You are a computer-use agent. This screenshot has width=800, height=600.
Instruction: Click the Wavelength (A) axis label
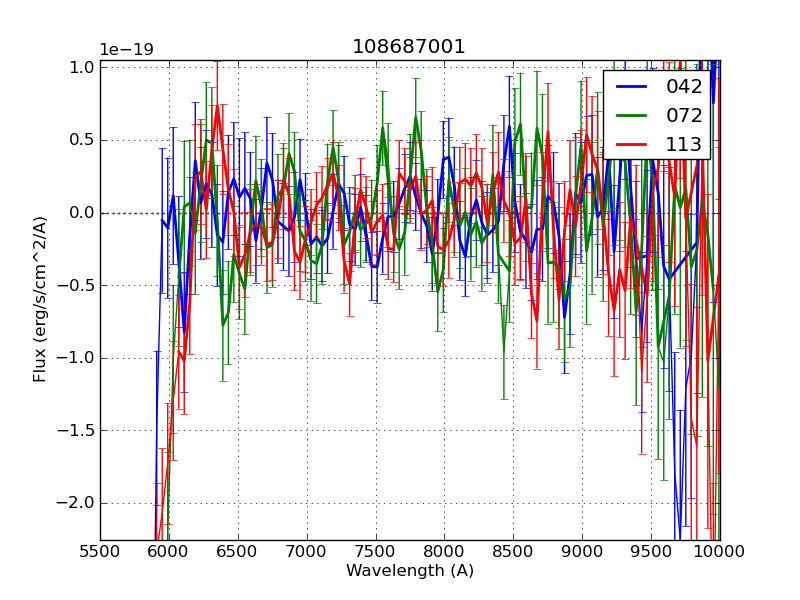(410, 571)
